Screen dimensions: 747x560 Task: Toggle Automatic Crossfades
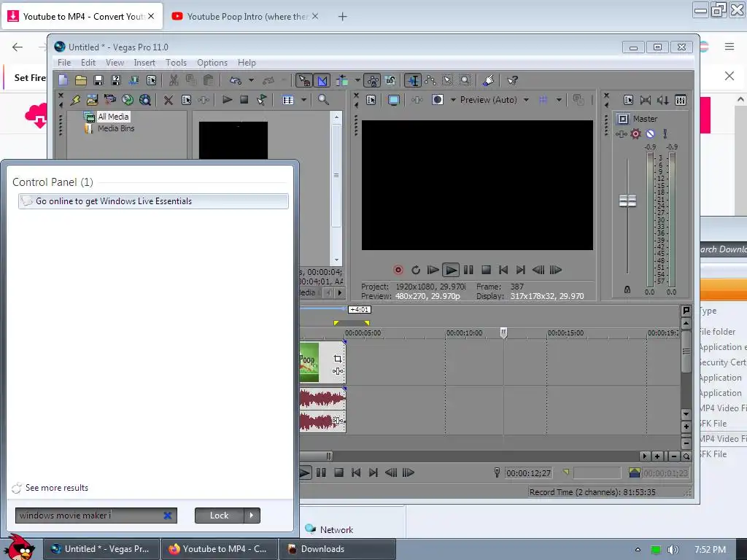point(322,80)
